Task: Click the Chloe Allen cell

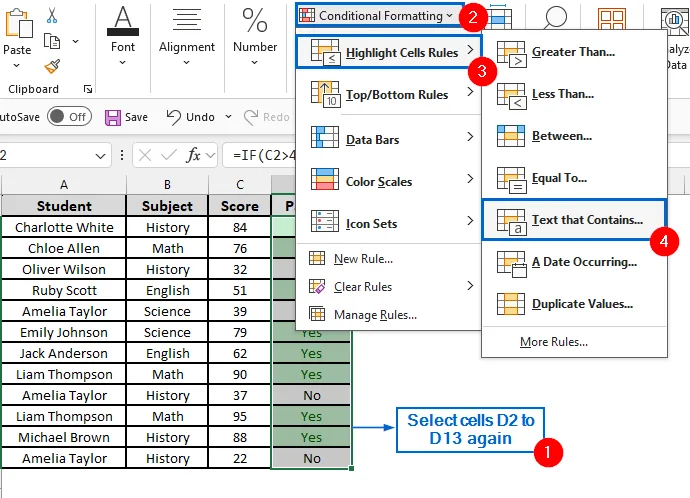Action: pos(64,249)
